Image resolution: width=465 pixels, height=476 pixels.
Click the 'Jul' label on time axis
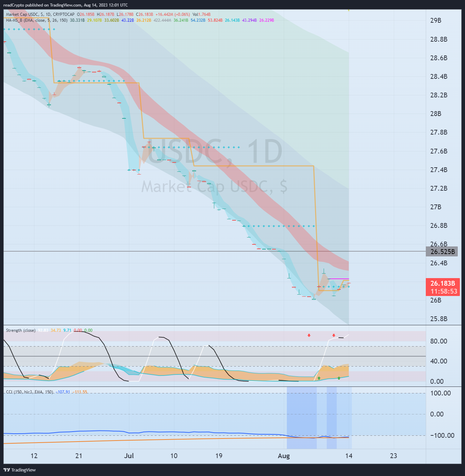click(129, 456)
